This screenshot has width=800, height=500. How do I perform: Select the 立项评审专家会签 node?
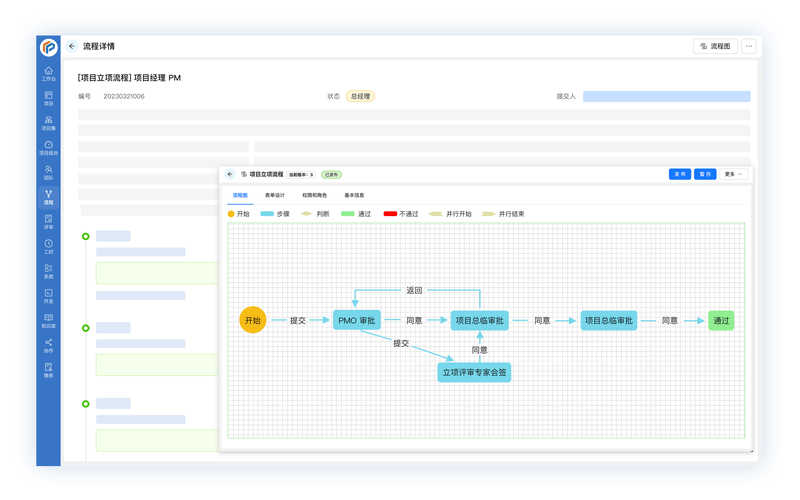coord(474,372)
